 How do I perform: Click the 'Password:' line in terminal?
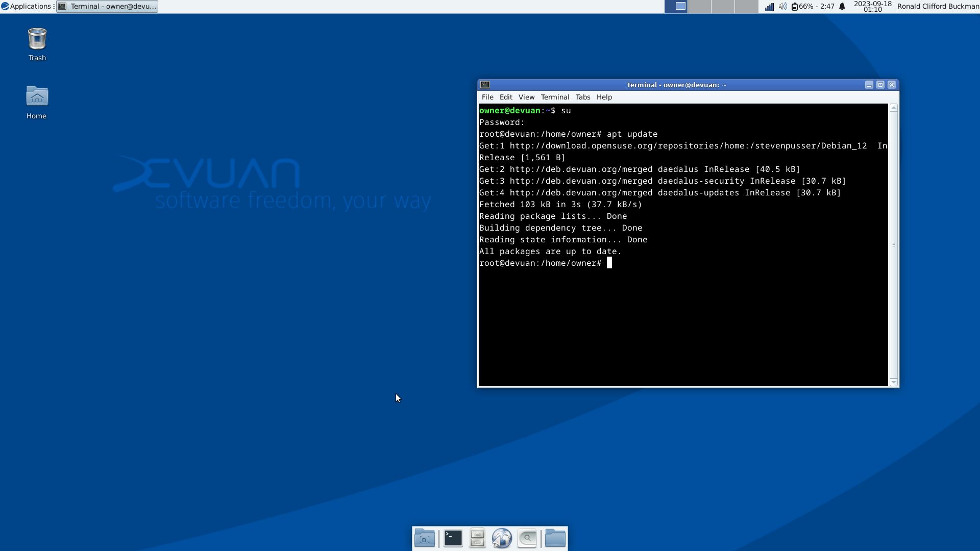[x=502, y=122]
